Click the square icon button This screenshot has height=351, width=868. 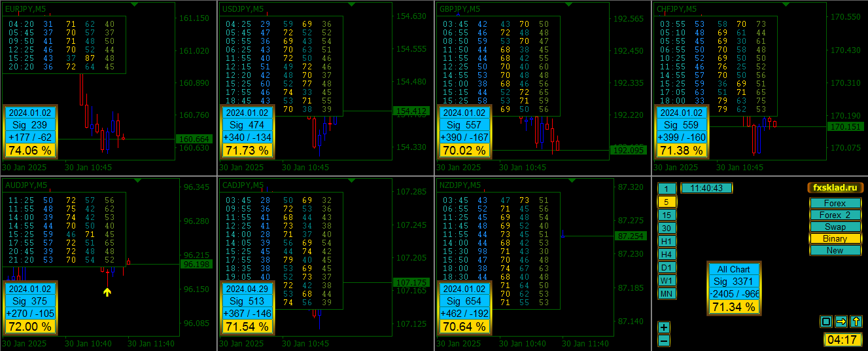[x=826, y=322]
